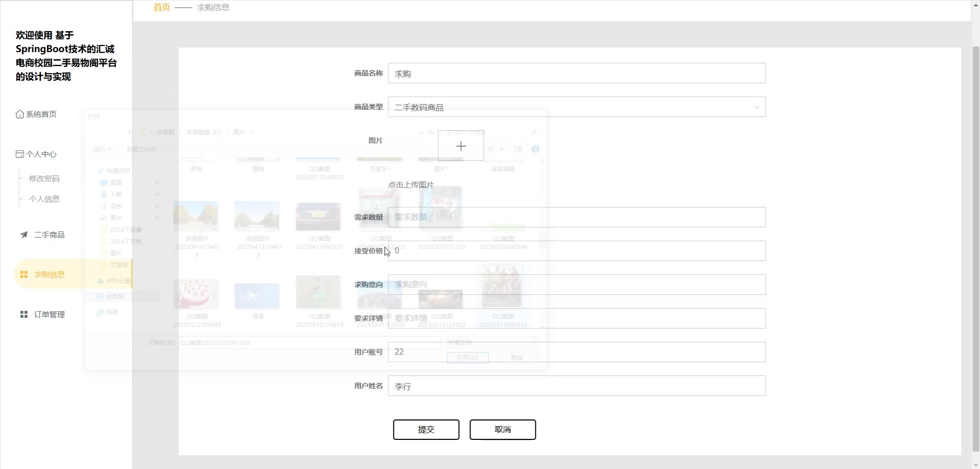Click the 求购信息 breadcrumb text

point(213,7)
